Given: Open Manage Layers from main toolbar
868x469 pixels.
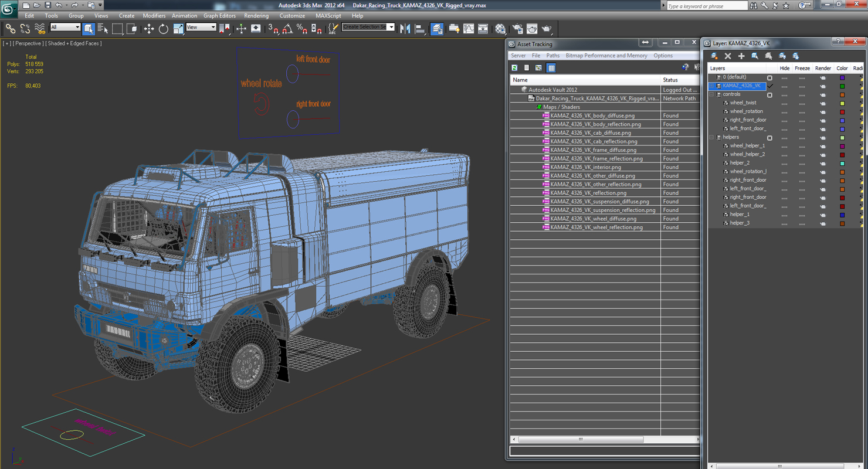Looking at the screenshot, I should 437,28.
